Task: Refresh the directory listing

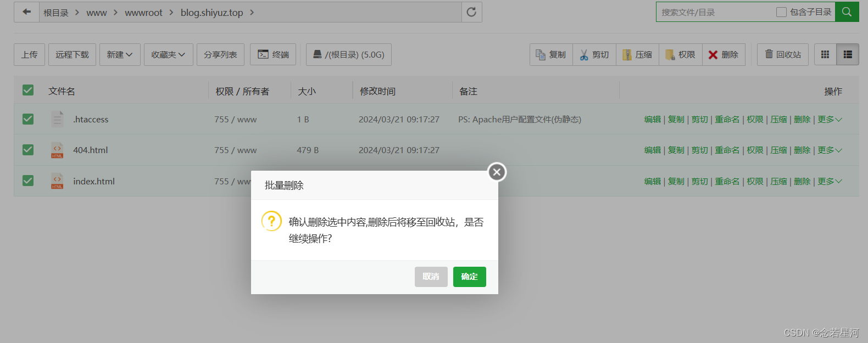Action: (x=471, y=12)
